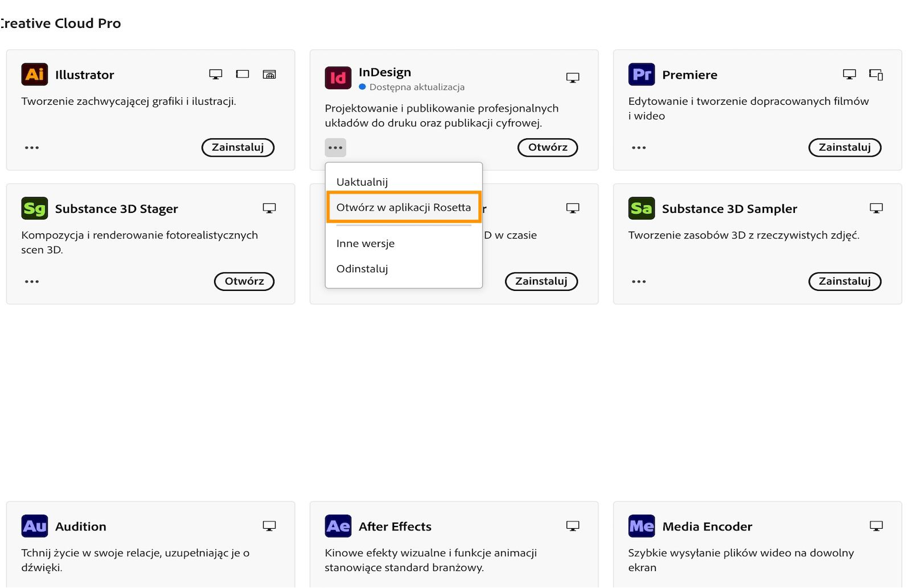
Task: Install Premiere with Zainstaluj button
Action: click(x=845, y=147)
